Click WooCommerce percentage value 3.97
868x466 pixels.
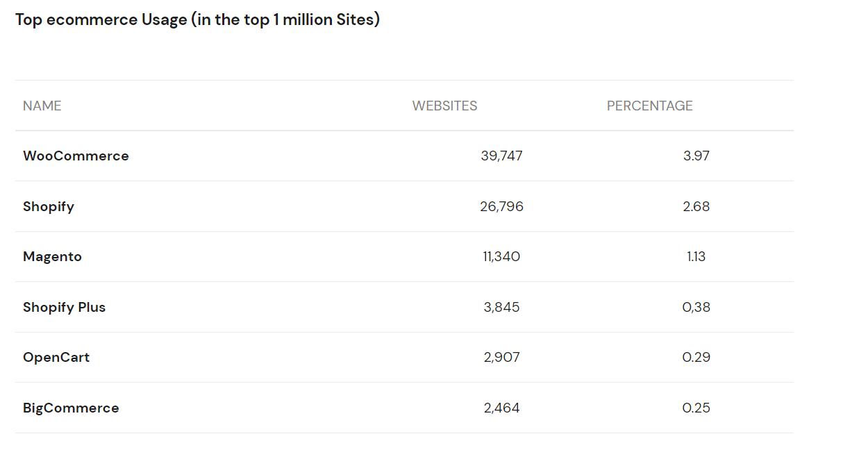tap(696, 156)
